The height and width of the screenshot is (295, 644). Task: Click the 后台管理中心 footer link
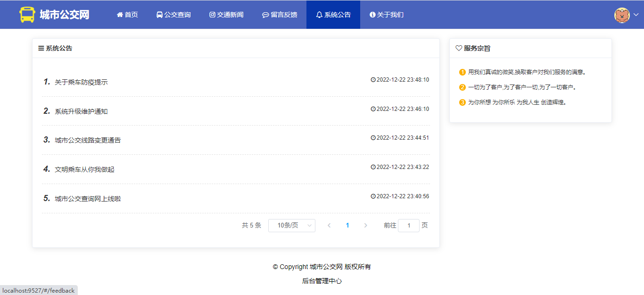pos(322,281)
